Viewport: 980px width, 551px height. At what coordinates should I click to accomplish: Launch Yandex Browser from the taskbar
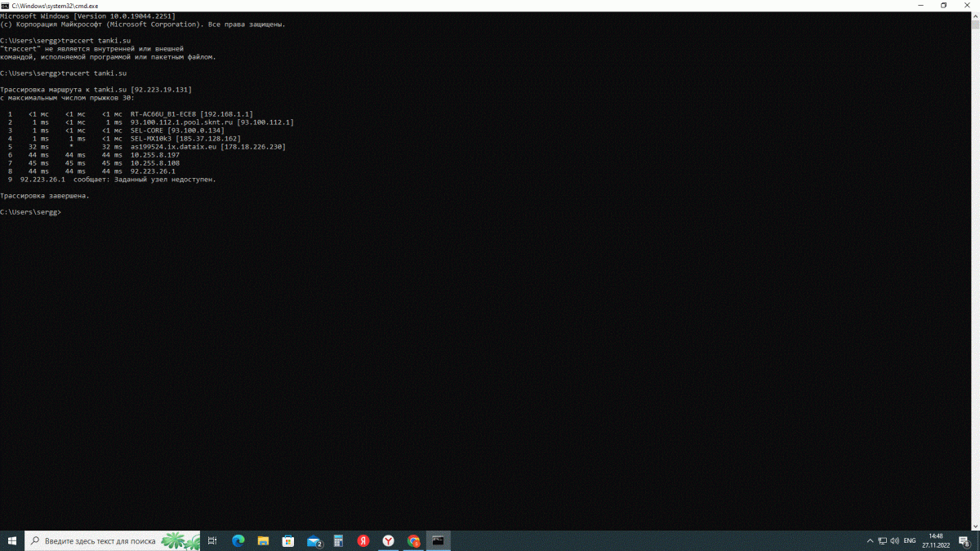point(389,540)
